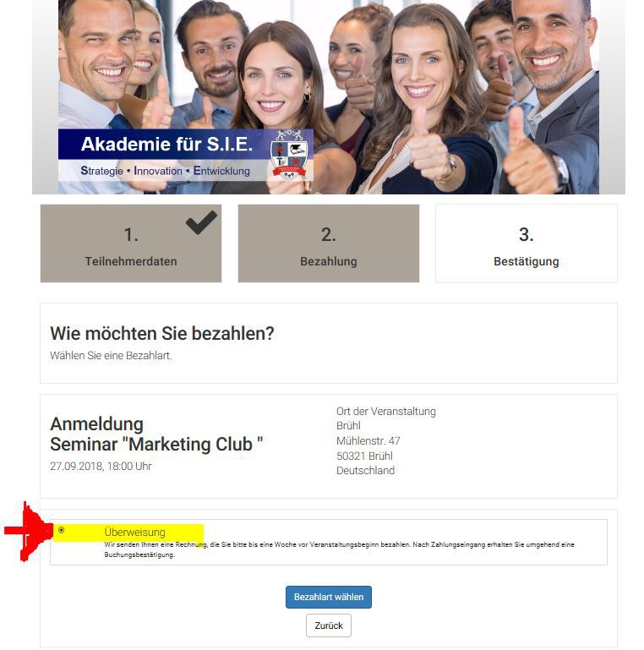Click the date 27.09.2018, 18:00 Uhr
Screen dimensions: 644x650
pyautogui.click(x=101, y=466)
